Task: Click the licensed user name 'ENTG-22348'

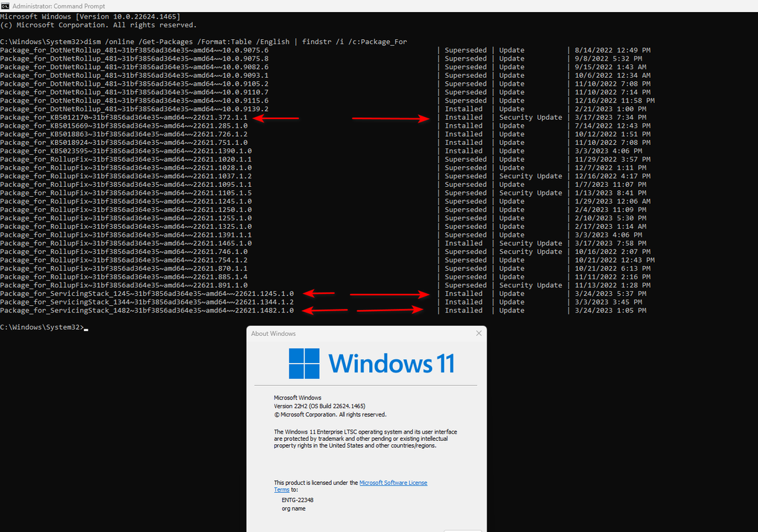Action: 297,500
